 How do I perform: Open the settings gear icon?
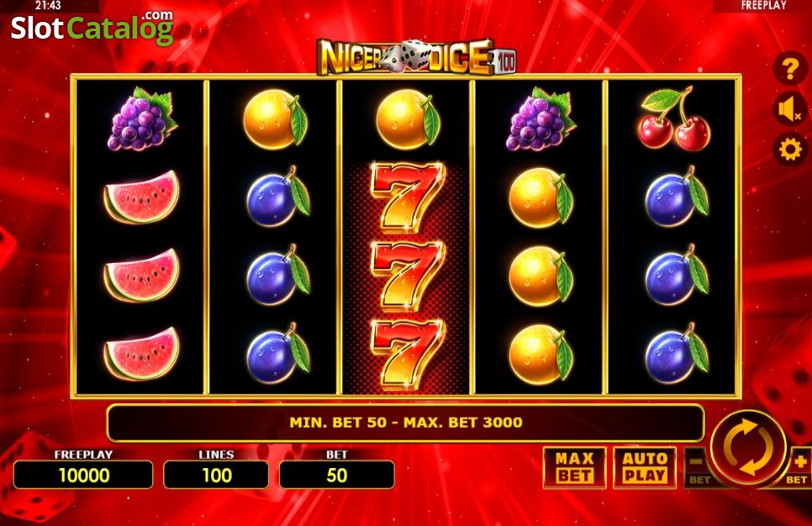(790, 150)
